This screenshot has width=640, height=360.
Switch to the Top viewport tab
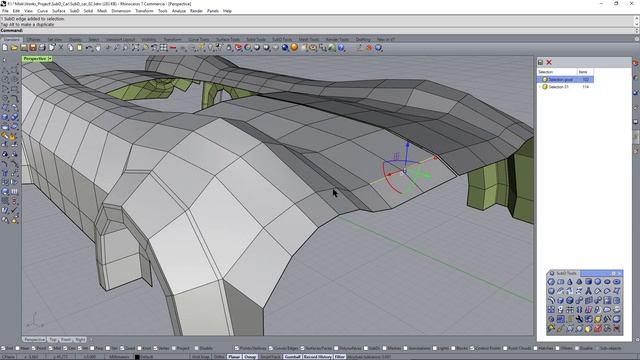pyautogui.click(x=53, y=340)
